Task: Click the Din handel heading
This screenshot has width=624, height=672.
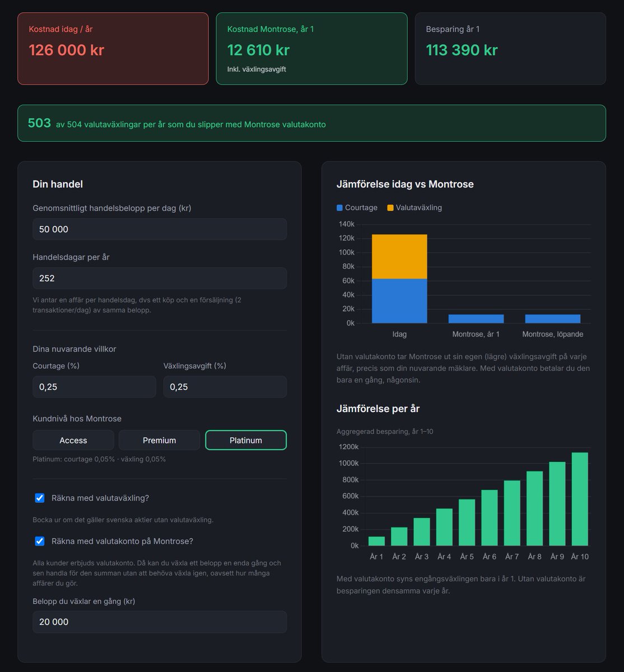Action: click(x=58, y=184)
